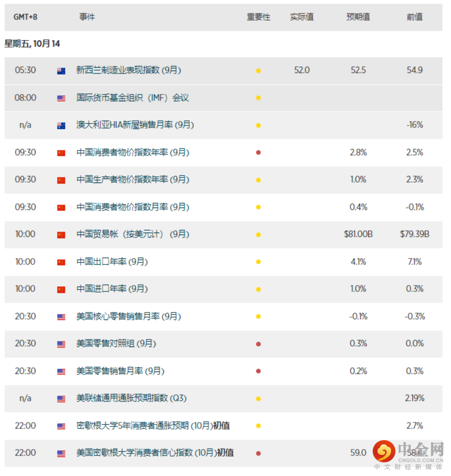Click the Australian flag beside 澳大利亚HIA新屋销售月率
Viewport: 451px width, 476px height.
(x=61, y=125)
